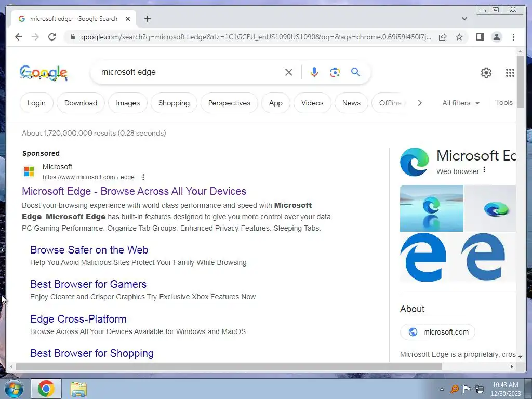Open clock showing 10:43 AM

click(x=505, y=389)
